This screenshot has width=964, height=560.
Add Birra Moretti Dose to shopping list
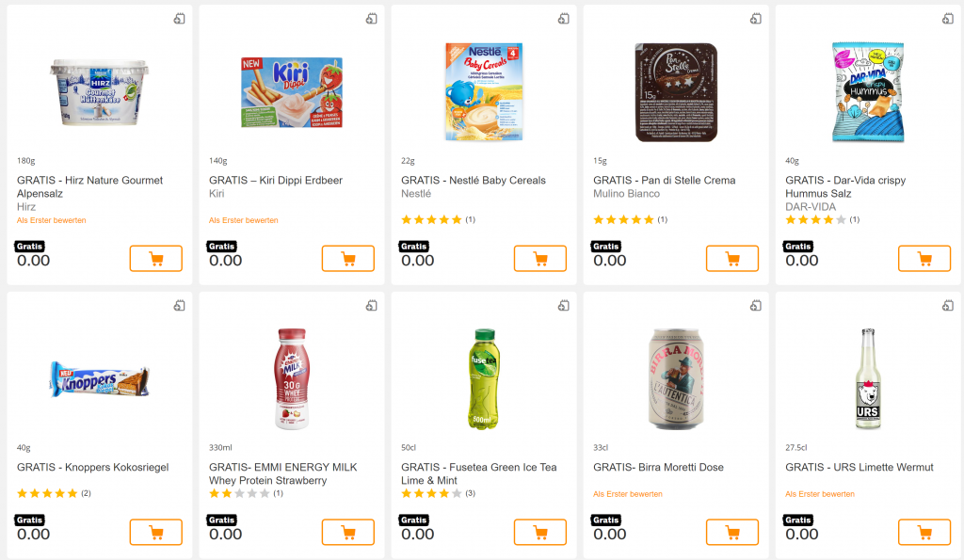pyautogui.click(x=755, y=306)
